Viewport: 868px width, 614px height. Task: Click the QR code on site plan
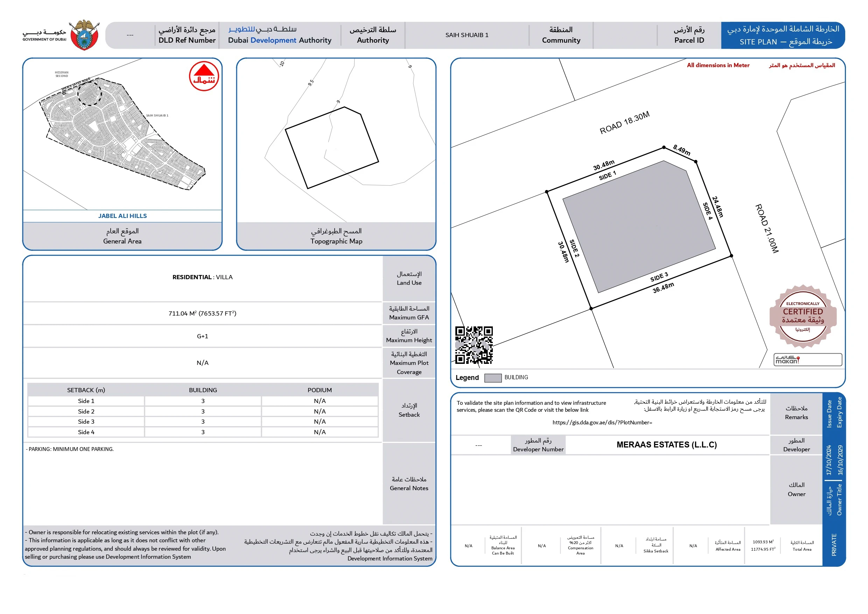[x=474, y=345]
